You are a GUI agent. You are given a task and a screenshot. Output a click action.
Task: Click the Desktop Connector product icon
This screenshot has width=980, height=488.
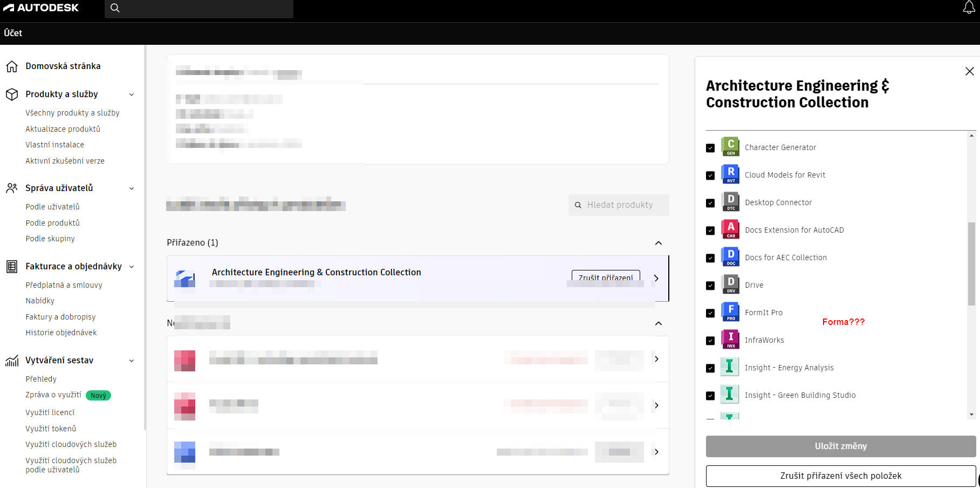(x=730, y=202)
